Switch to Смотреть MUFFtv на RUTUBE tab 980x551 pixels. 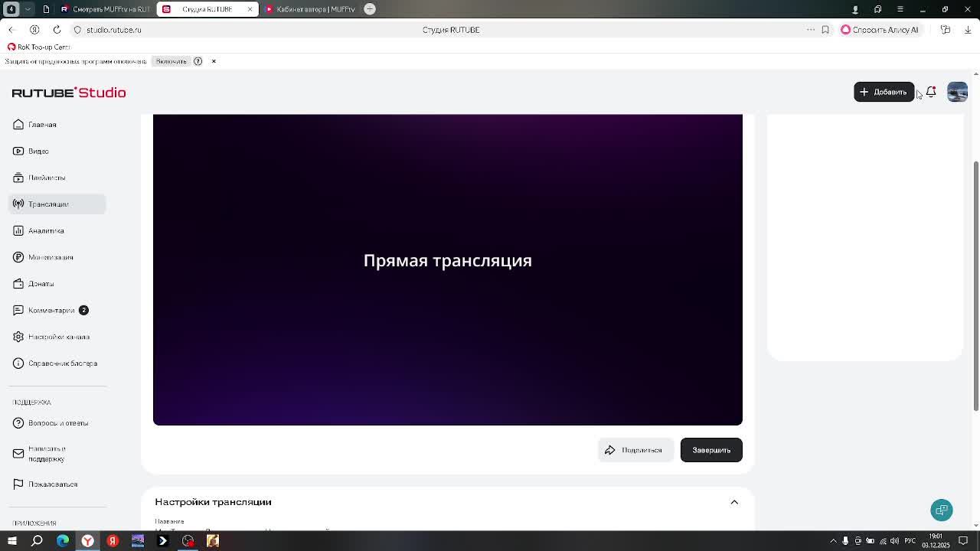106,9
